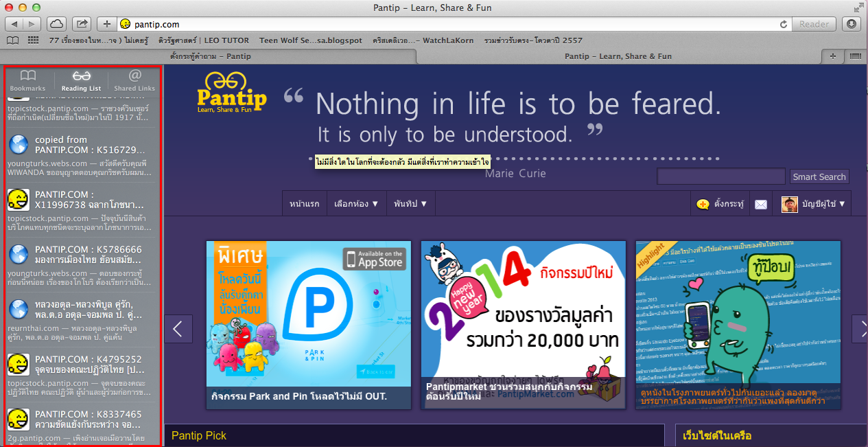Image resolution: width=868 pixels, height=447 pixels.
Task: Click the user account avatar picture
Action: 790,204
